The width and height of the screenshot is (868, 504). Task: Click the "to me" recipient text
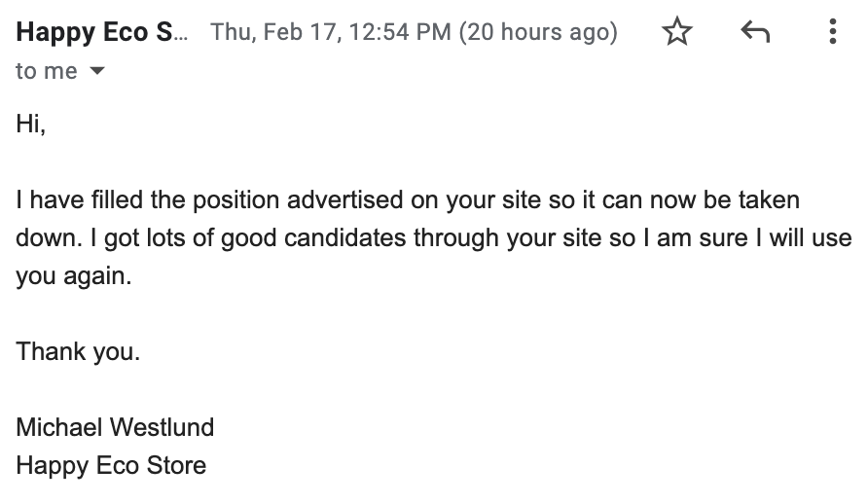click(x=46, y=72)
